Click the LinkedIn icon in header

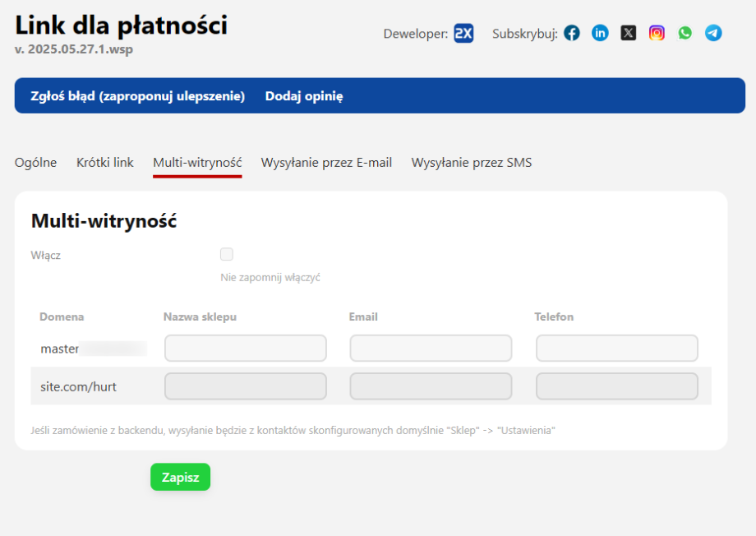click(601, 33)
